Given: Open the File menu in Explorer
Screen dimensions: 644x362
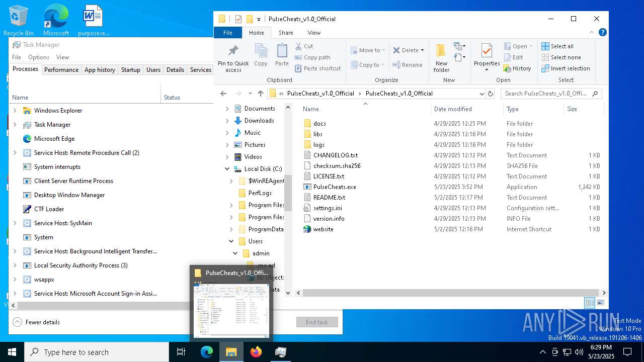Looking at the screenshot, I should pyautogui.click(x=228, y=33).
